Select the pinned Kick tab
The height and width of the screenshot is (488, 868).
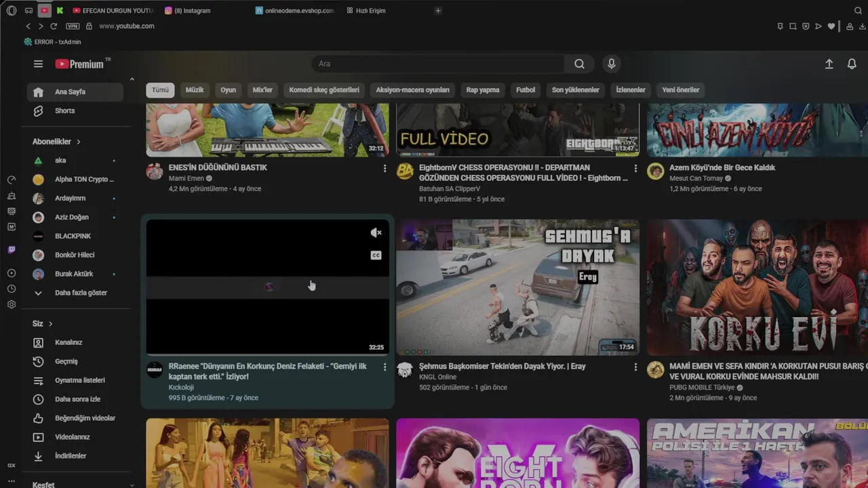coord(60,10)
